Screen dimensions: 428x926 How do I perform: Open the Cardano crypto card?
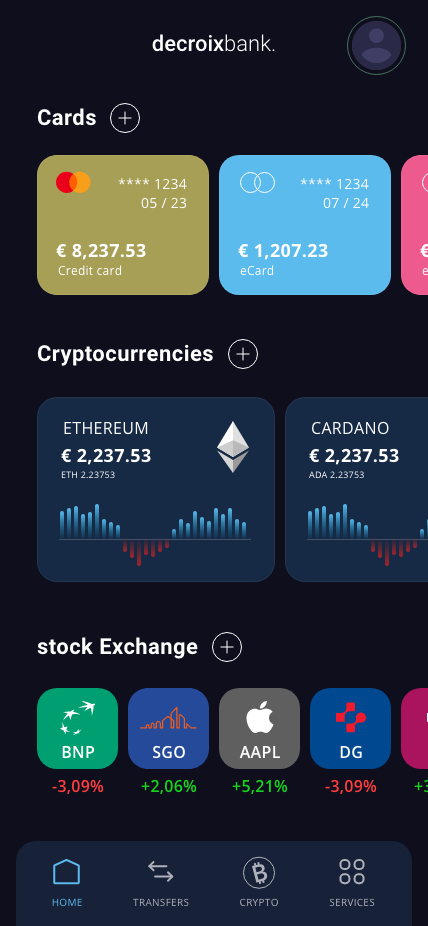(357, 489)
